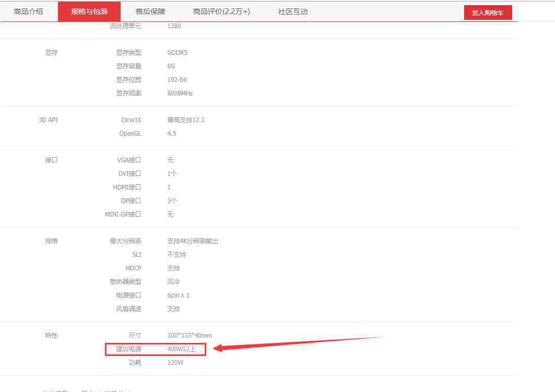Click the DirectX label
This screenshot has height=392, width=555.
click(x=131, y=120)
